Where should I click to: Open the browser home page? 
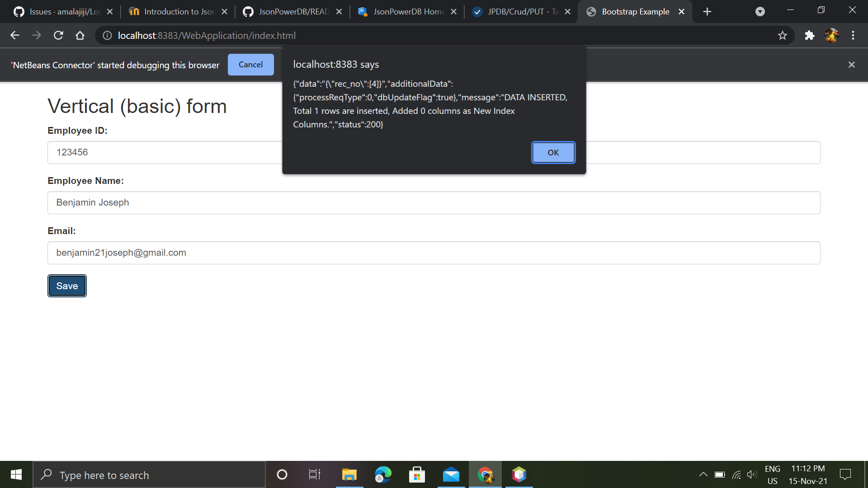(80, 35)
